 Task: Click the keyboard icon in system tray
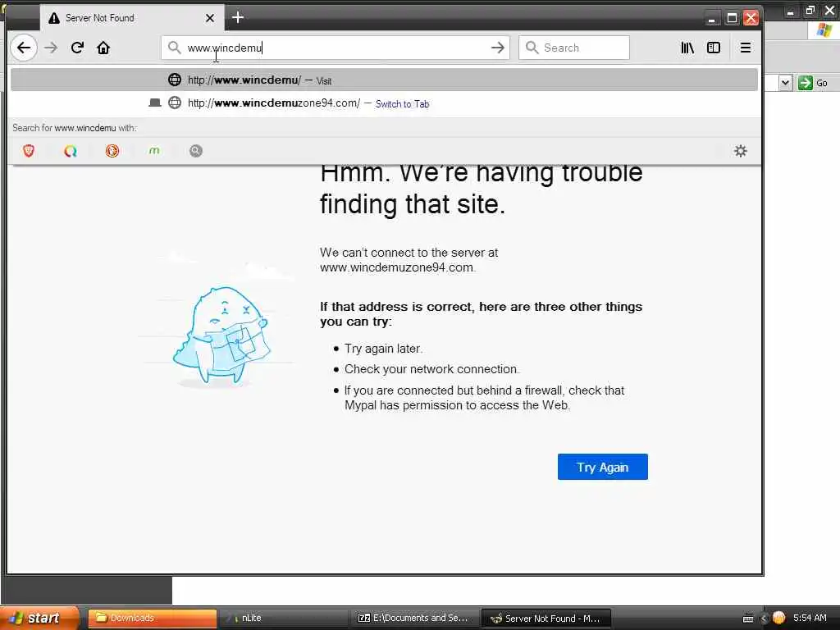pos(748,619)
